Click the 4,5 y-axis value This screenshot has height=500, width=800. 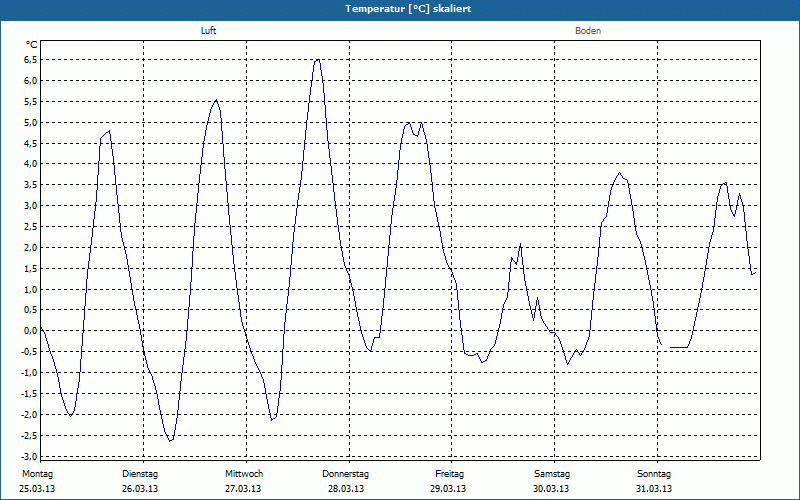(31, 143)
